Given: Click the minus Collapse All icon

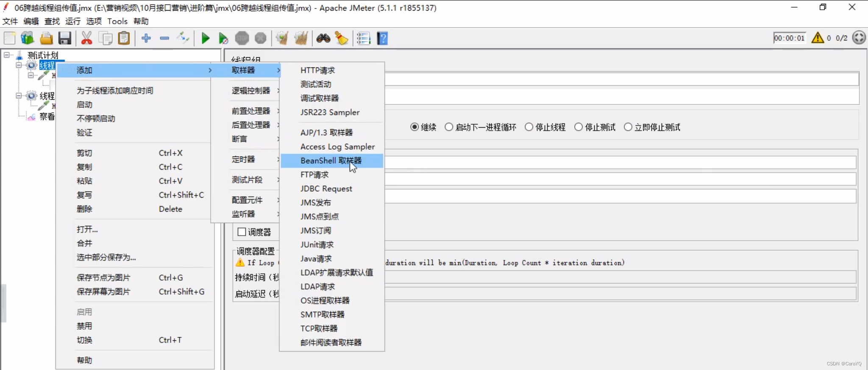Looking at the screenshot, I should pos(164,38).
